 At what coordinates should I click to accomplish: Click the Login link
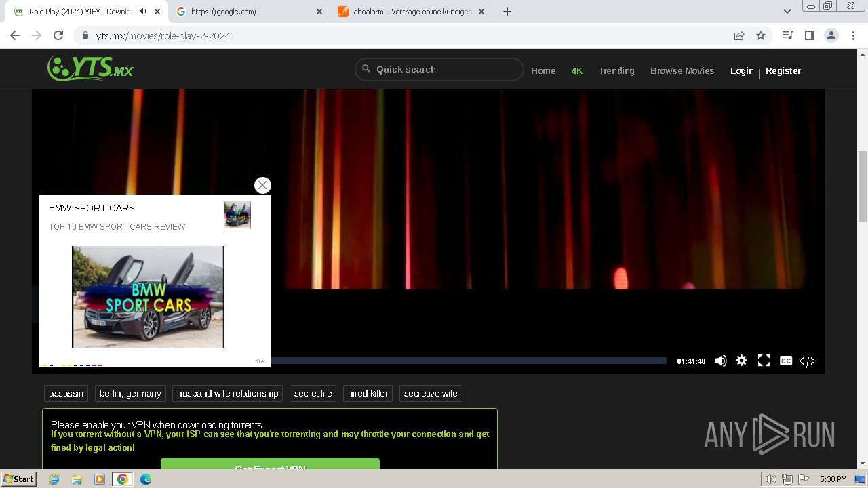click(x=742, y=70)
